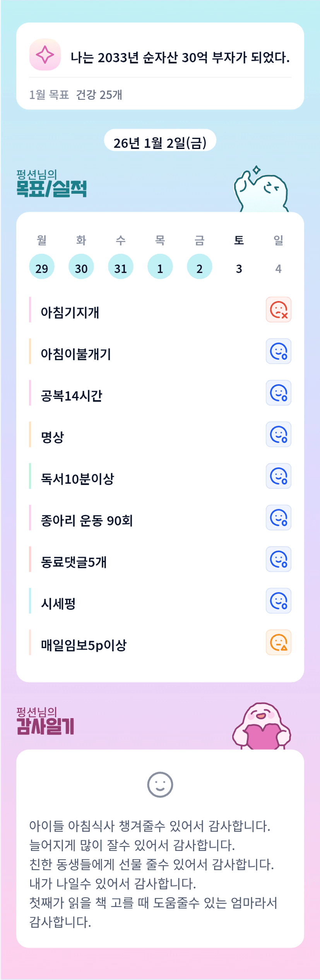The height and width of the screenshot is (980, 320).
Task: Click the orange 매일임보5p이상 partial status icon
Action: [x=278, y=643]
